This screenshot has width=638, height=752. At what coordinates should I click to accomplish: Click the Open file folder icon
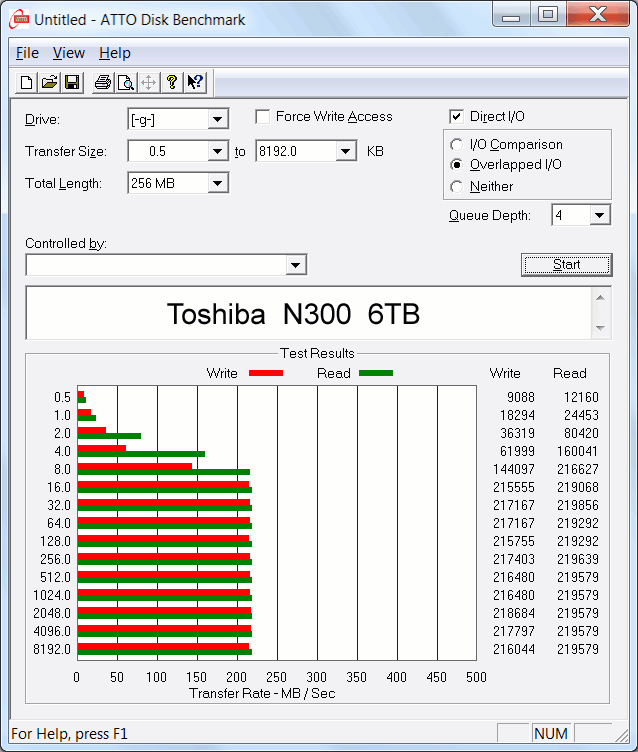click(x=49, y=82)
